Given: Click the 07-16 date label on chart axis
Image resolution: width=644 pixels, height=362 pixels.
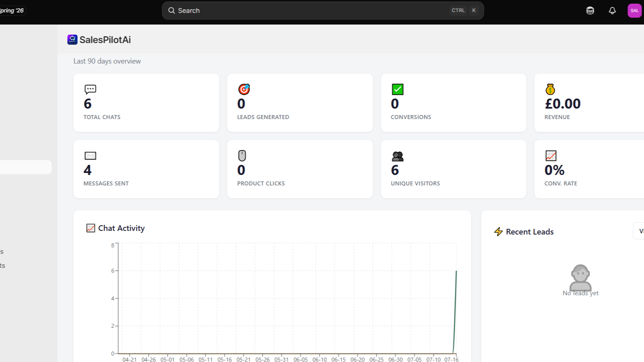Looking at the screenshot, I should click(x=452, y=359).
